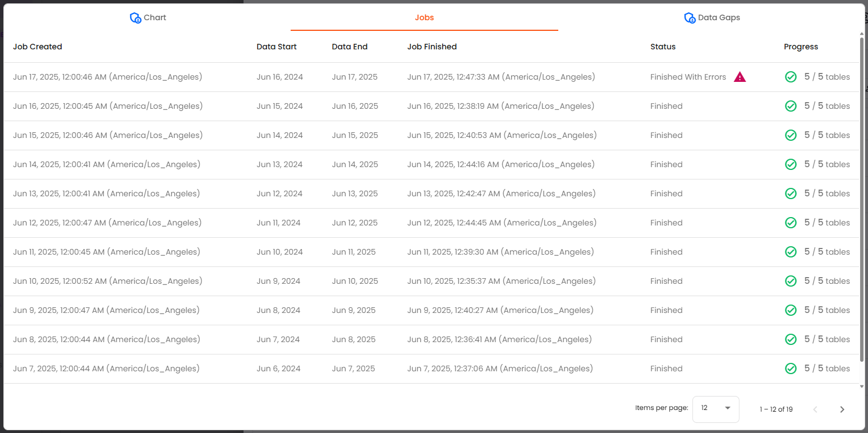Click the Finished With Errors status text

(688, 77)
